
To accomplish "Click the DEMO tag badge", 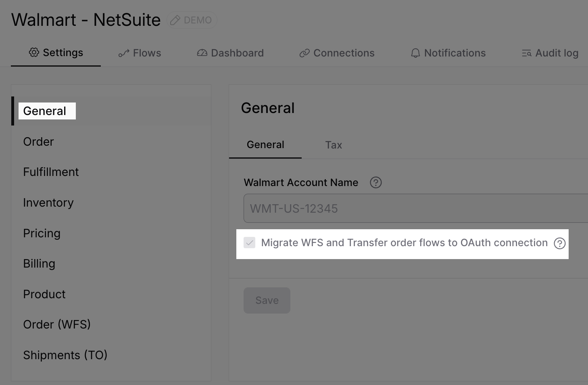I will (x=192, y=20).
